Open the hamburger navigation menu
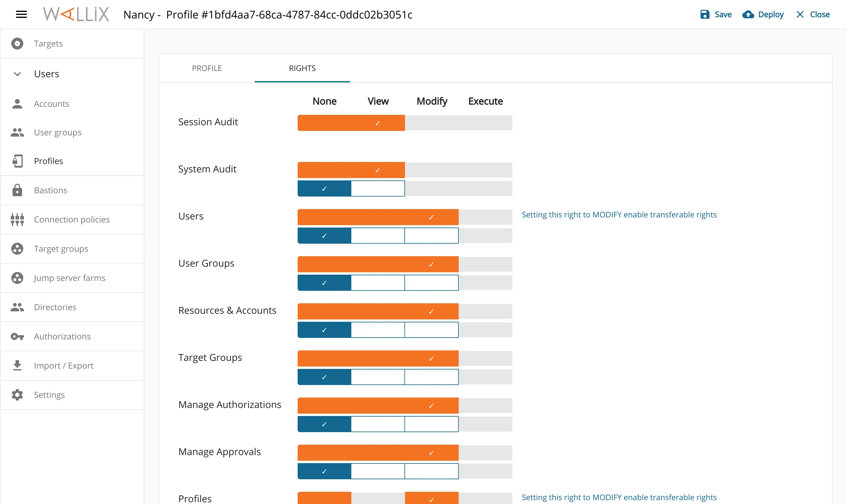The width and height of the screenshot is (847, 504). 21,14
